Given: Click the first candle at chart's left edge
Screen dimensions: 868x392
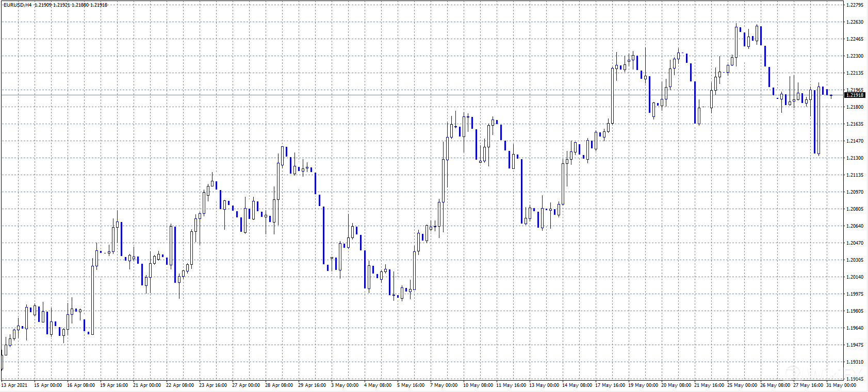Looking at the screenshot, I should [2, 361].
